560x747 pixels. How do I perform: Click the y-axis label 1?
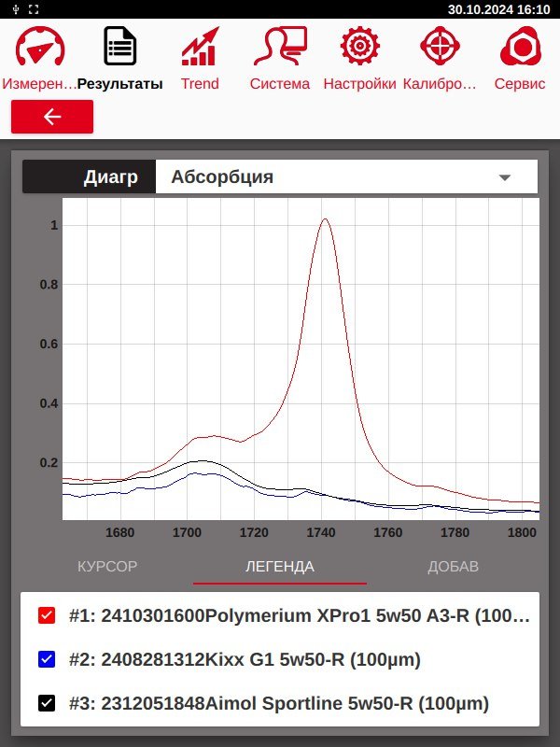click(x=54, y=225)
